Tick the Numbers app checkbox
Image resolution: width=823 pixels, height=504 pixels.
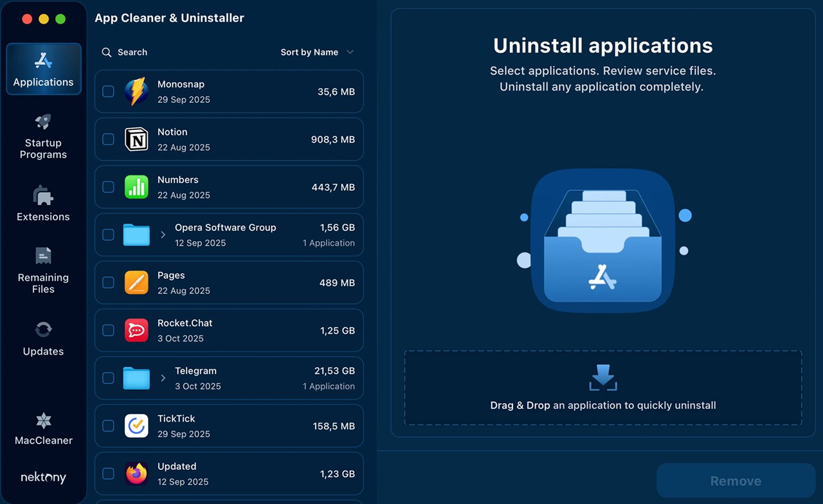coord(109,187)
